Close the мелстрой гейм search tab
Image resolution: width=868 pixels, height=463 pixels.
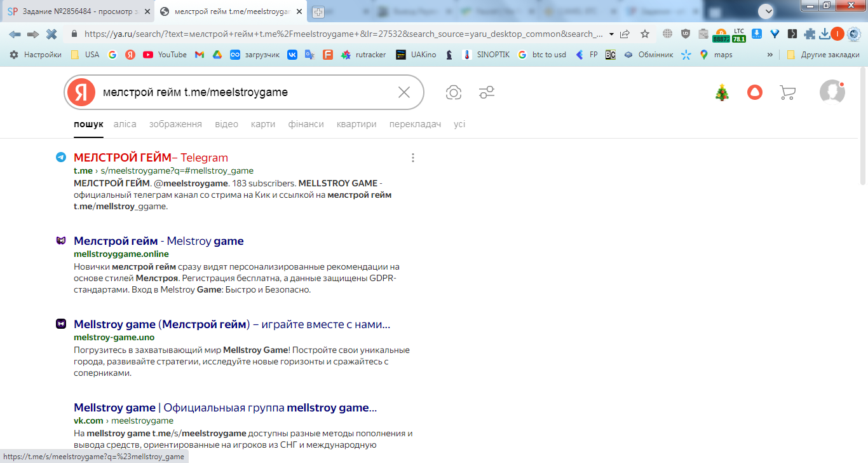point(298,12)
